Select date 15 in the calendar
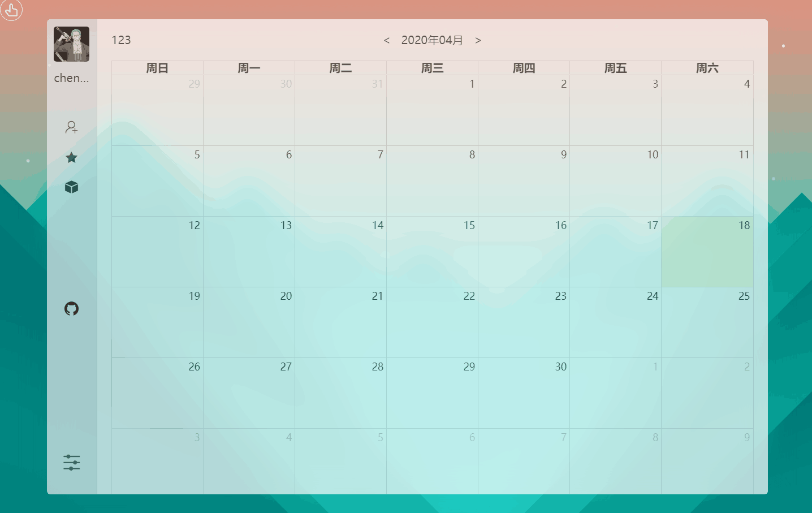Screen dimensions: 812x513 click(x=432, y=252)
